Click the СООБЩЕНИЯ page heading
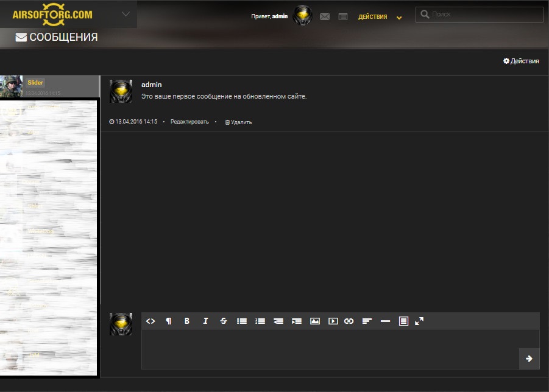 57,37
